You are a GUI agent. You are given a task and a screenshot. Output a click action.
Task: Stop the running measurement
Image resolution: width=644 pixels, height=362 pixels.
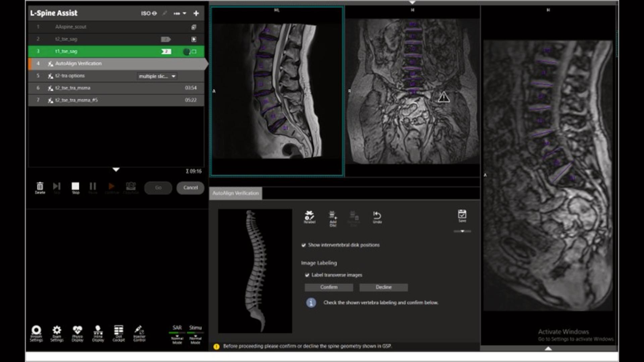(75, 186)
